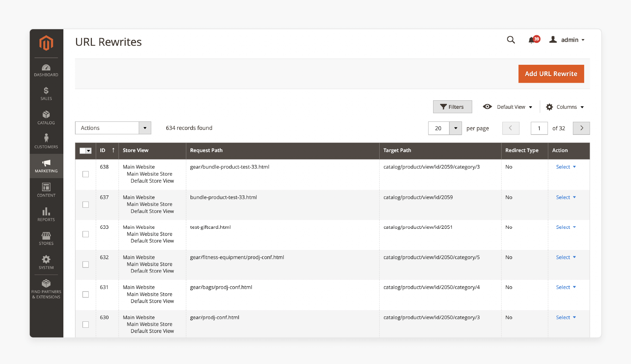Viewport: 631px width, 364px height.
Task: Open notifications bell with 39 badge
Action: click(x=534, y=40)
